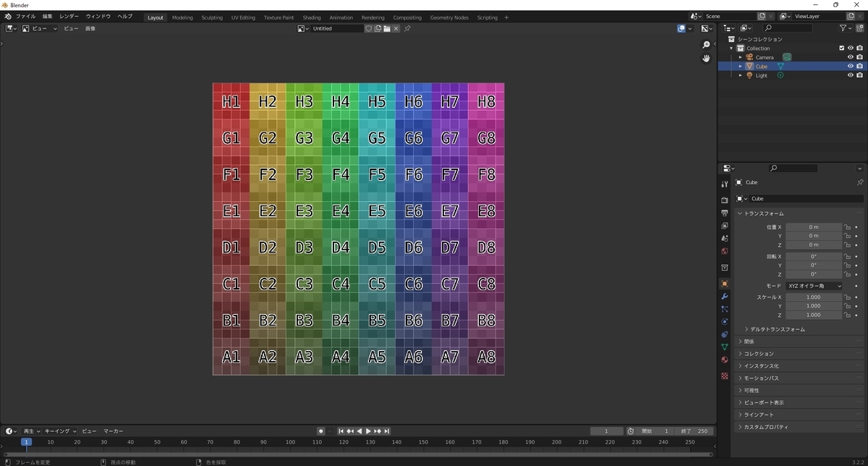Enable fake user shield for the Untitled image
This screenshot has width=868, height=466.
(x=369, y=28)
